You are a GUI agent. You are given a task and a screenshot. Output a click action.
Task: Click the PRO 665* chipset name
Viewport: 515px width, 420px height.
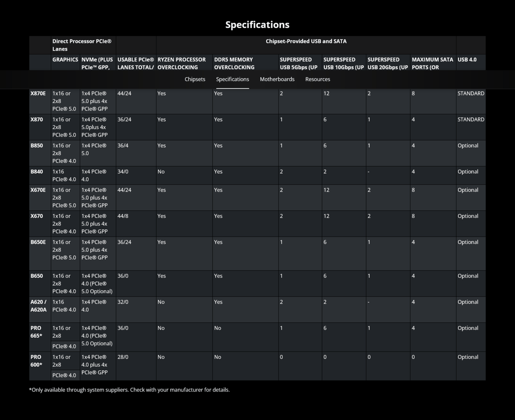click(36, 332)
